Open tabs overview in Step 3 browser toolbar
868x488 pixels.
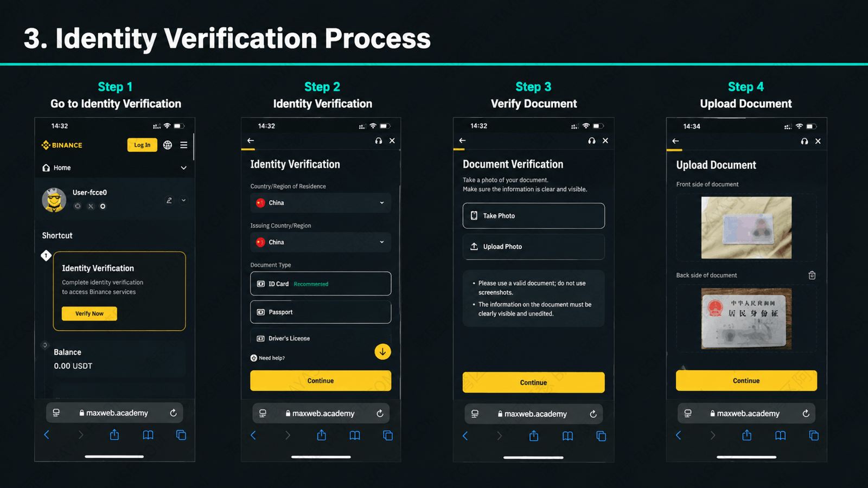601,436
